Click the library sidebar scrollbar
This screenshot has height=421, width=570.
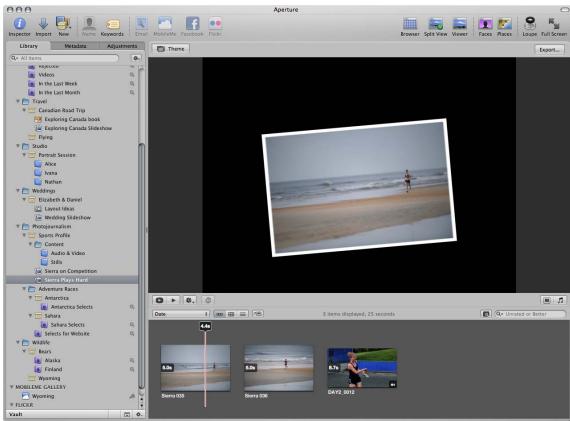pos(141,265)
